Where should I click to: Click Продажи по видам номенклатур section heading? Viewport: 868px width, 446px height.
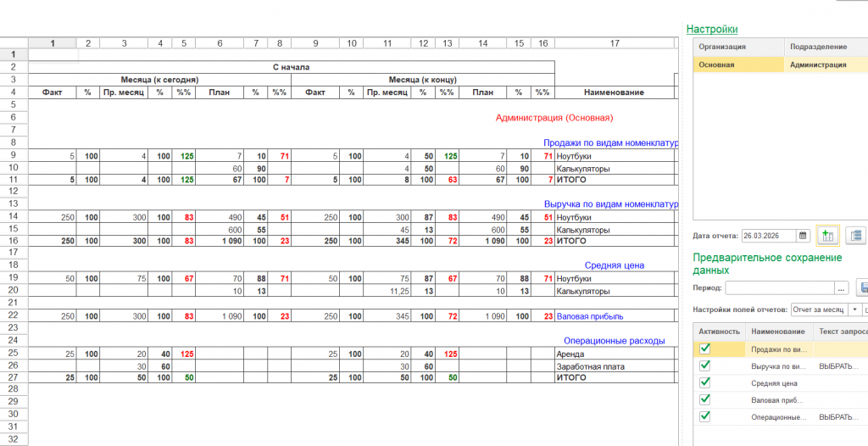tap(610, 142)
